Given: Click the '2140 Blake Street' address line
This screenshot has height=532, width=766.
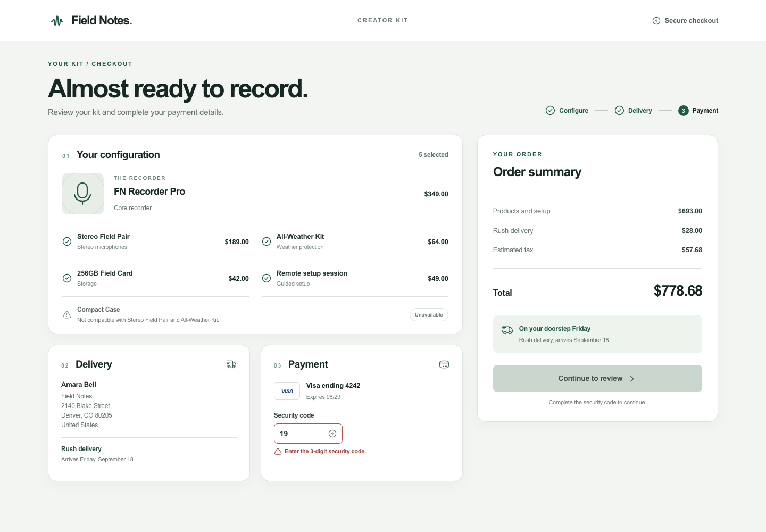Looking at the screenshot, I should coord(86,406).
